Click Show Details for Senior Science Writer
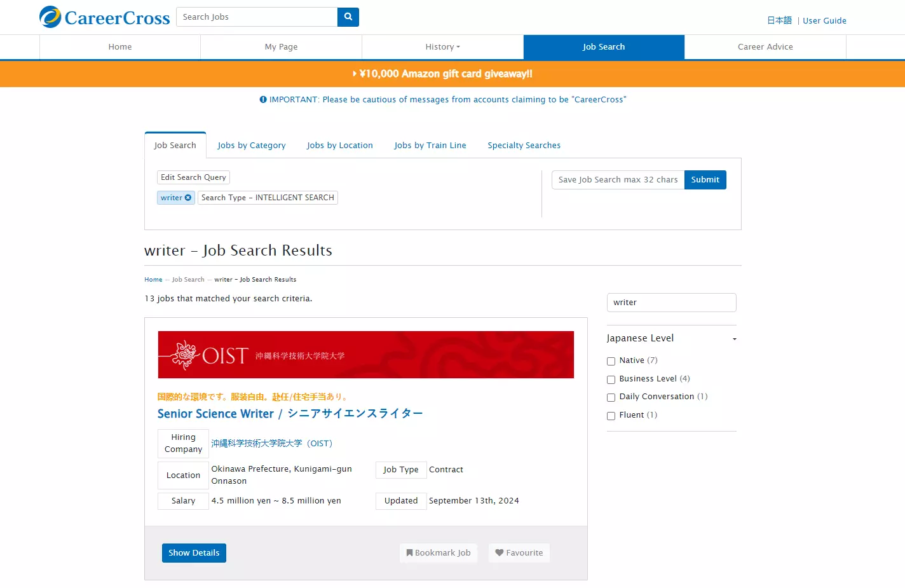The image size is (905, 588). tap(194, 553)
